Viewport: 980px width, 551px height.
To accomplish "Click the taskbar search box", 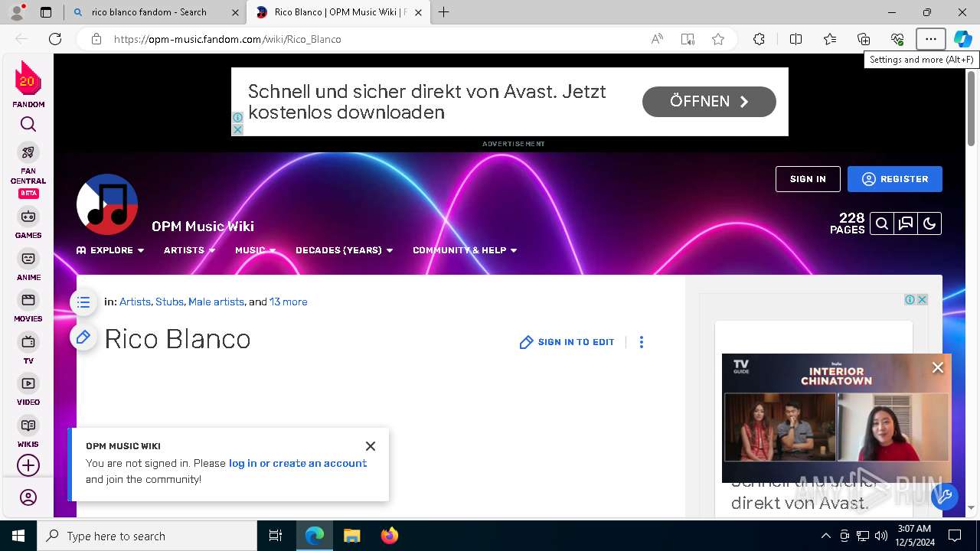I will [147, 536].
